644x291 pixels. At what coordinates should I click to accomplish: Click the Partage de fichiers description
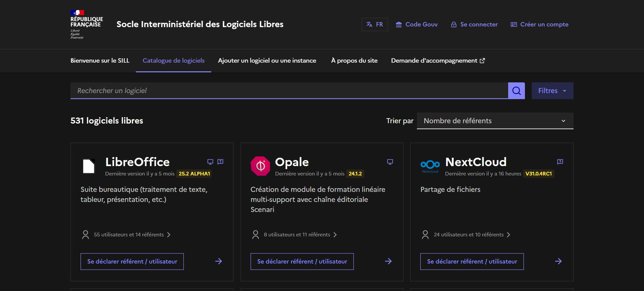[x=450, y=190]
